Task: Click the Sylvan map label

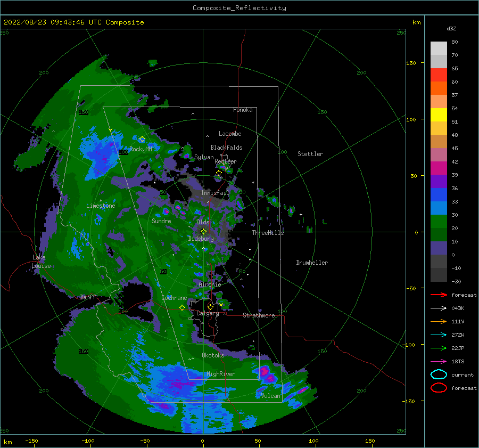Action: pos(204,157)
